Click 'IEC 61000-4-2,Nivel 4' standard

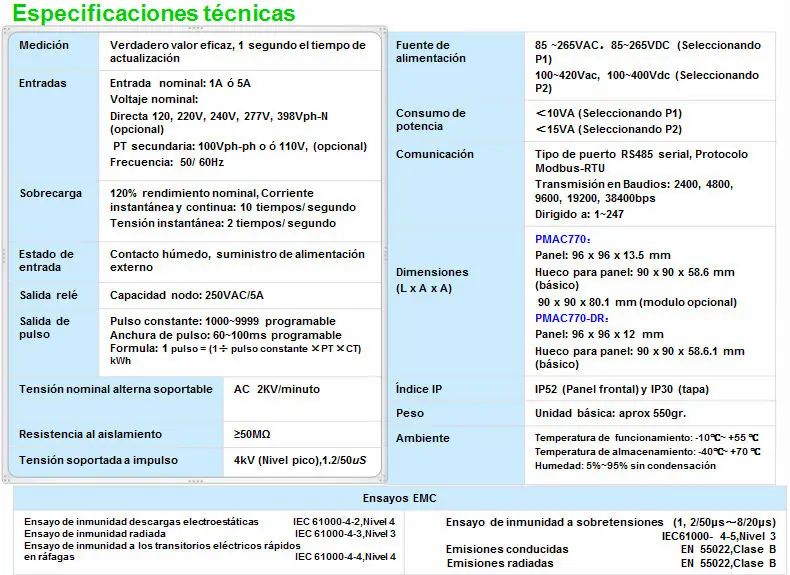(344, 522)
